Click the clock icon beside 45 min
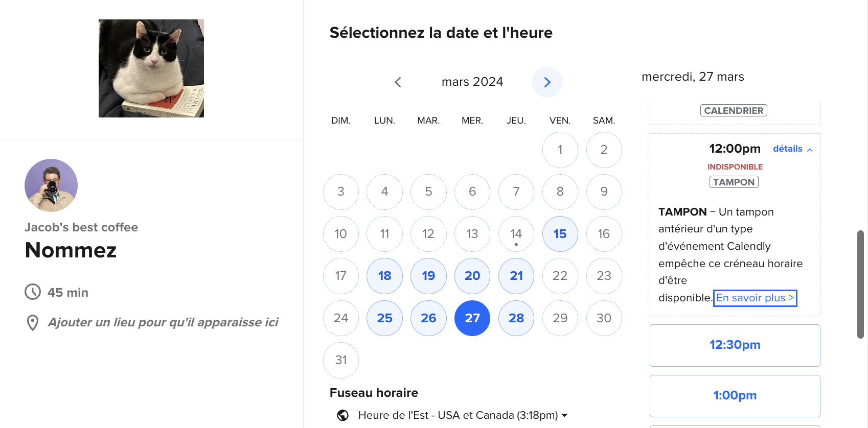The image size is (868, 428). coord(33,292)
